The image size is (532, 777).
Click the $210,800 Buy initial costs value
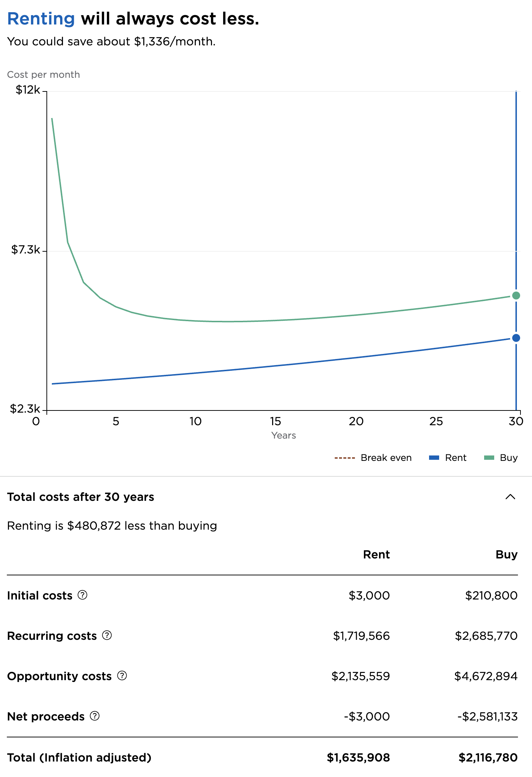[x=491, y=596]
